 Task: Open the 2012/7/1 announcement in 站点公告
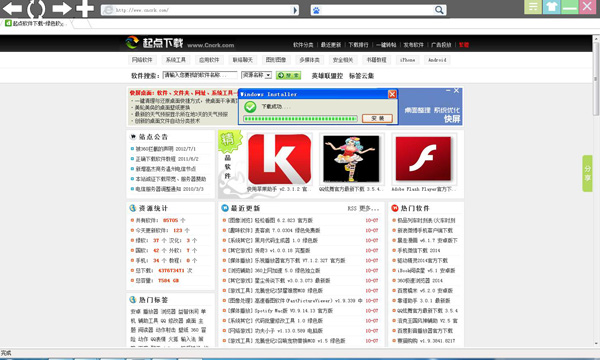(x=166, y=149)
